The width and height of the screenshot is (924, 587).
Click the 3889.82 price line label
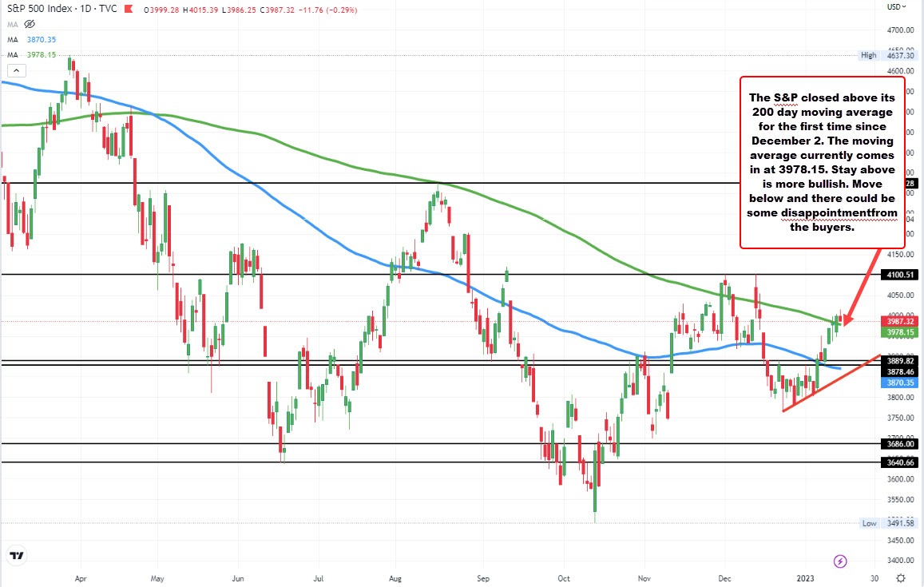[x=900, y=361]
